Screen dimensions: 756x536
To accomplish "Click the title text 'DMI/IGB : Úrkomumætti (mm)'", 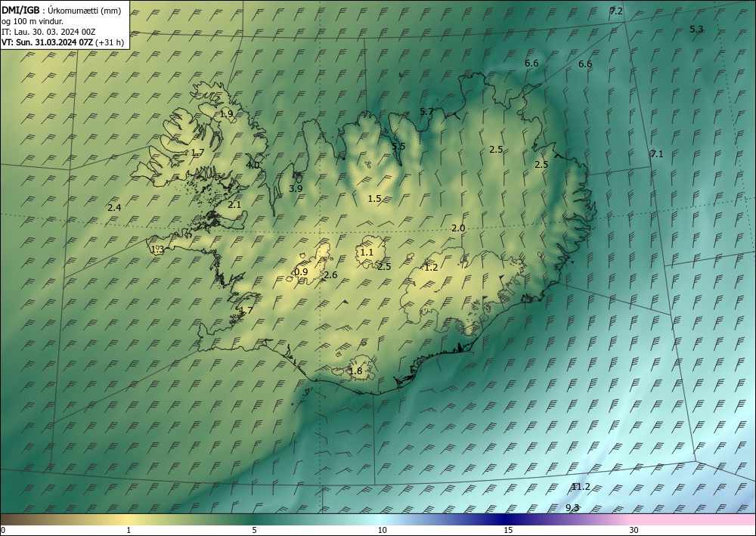I will pyautogui.click(x=61, y=11).
